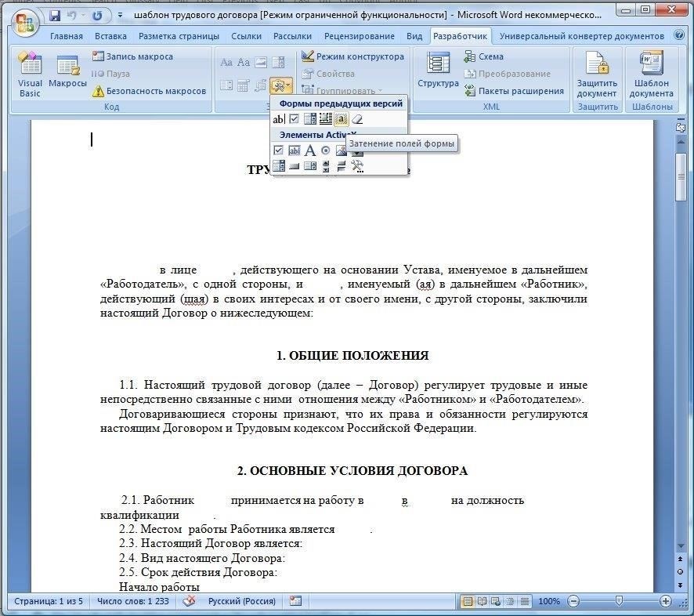This screenshot has height=616, width=694.
Task: Click the reset form fields eraser icon
Action: point(357,119)
